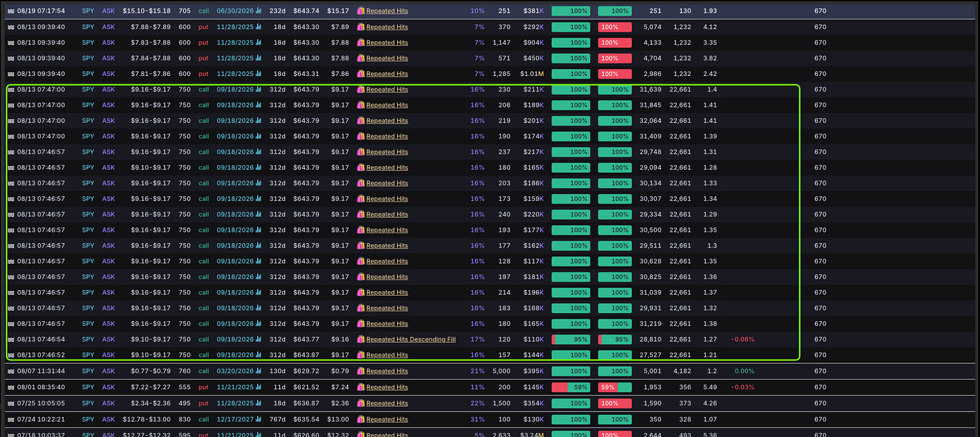Click the wave icon of the 08/19 07:17:54 row
The width and height of the screenshot is (980, 437).
11,11
